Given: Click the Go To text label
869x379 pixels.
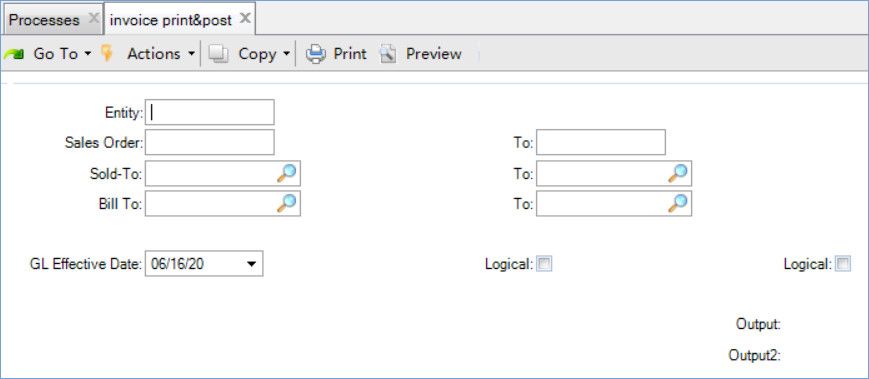Looking at the screenshot, I should click(x=55, y=54).
